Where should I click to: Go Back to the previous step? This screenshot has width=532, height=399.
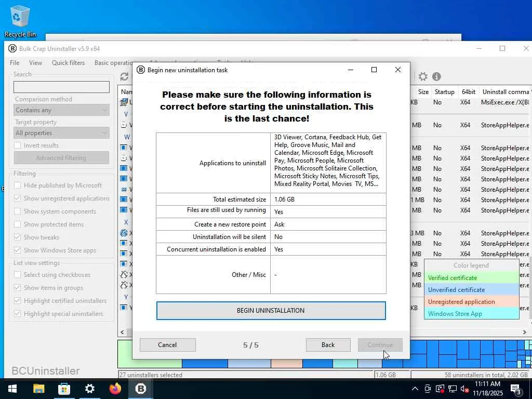[x=328, y=345]
